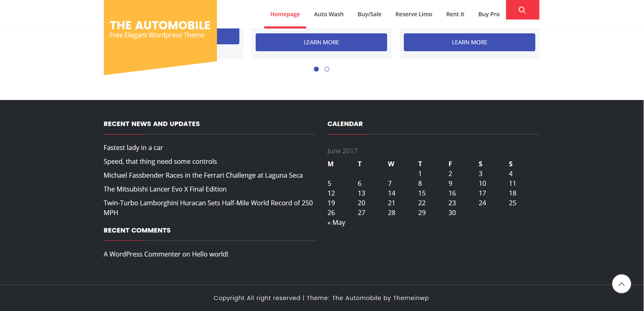Viewport: 644px width, 311px height.
Task: Open the Homepage menu item
Action: click(x=285, y=14)
